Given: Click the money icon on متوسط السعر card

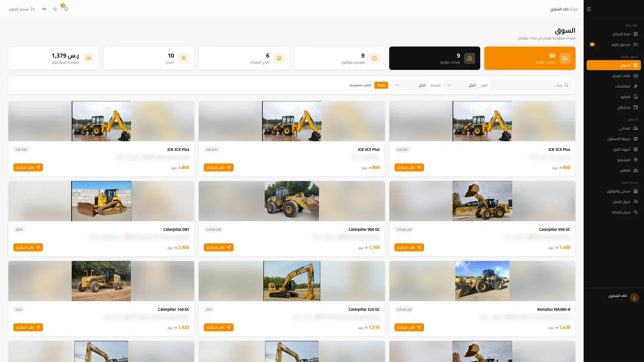Looking at the screenshot, I should (89, 58).
